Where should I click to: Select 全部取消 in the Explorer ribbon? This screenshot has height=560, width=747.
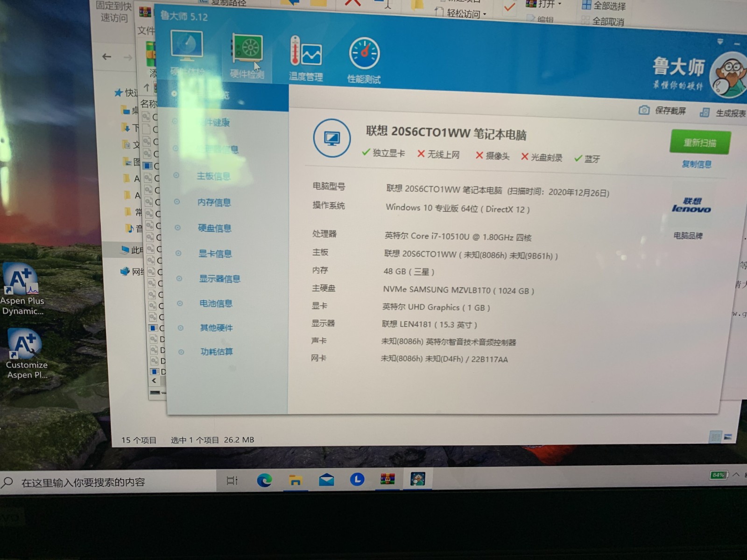click(602, 21)
